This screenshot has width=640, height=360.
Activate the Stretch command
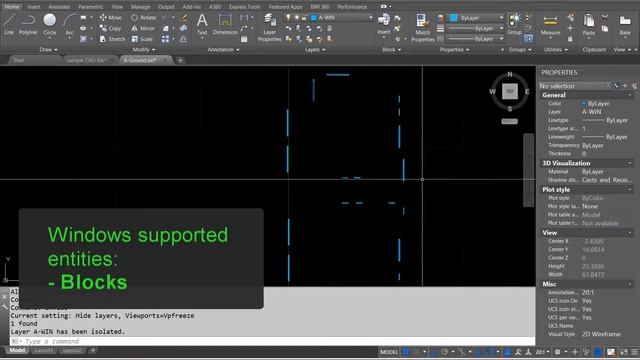(112, 39)
